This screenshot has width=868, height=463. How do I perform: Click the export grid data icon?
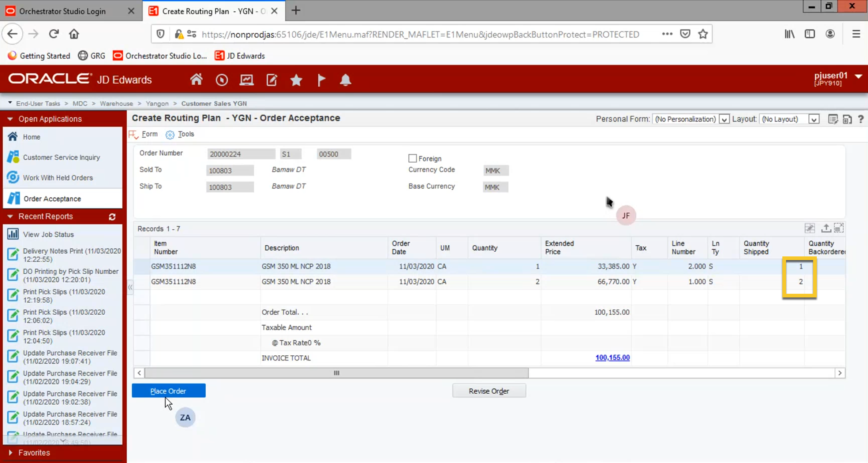tap(826, 228)
